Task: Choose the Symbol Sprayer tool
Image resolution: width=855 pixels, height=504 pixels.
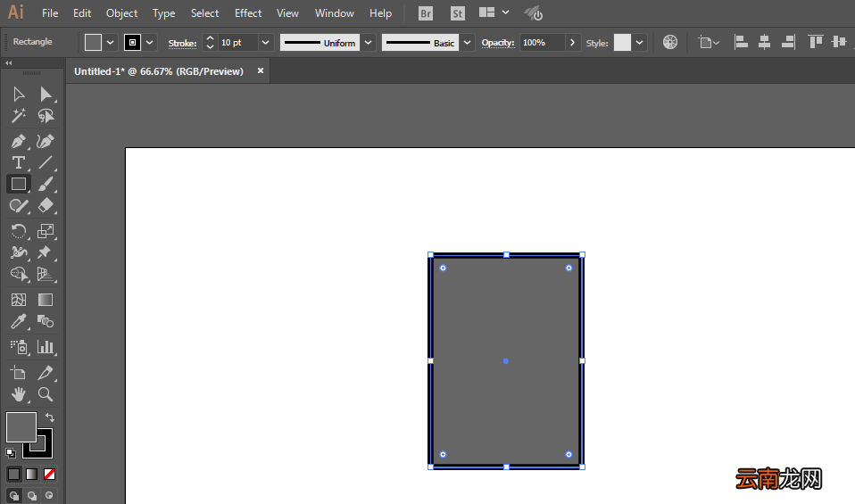Action: [x=19, y=347]
